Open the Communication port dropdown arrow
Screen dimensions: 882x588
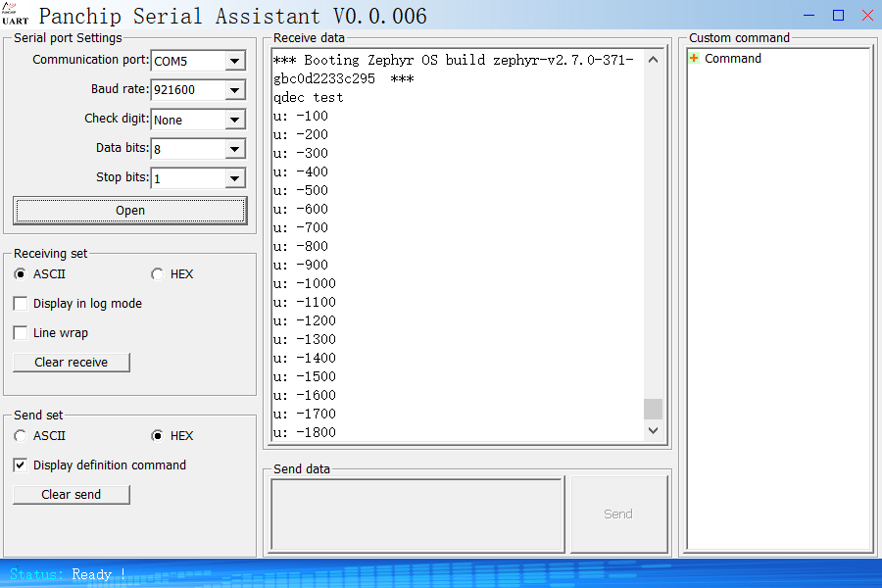tap(235, 61)
